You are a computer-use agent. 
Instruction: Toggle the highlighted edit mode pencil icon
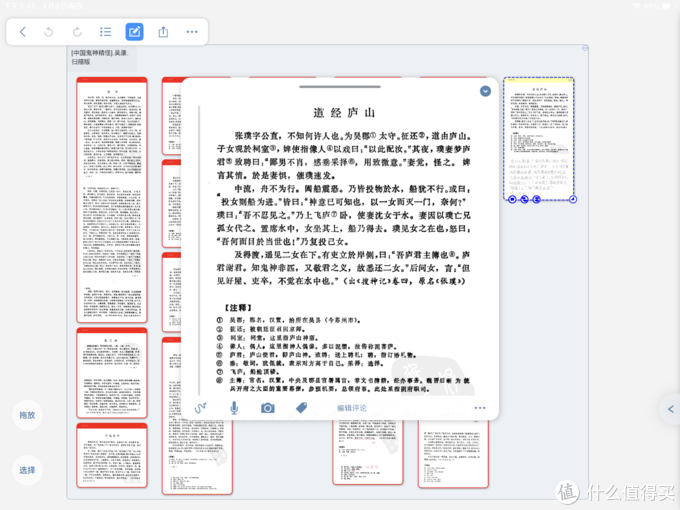[134, 32]
